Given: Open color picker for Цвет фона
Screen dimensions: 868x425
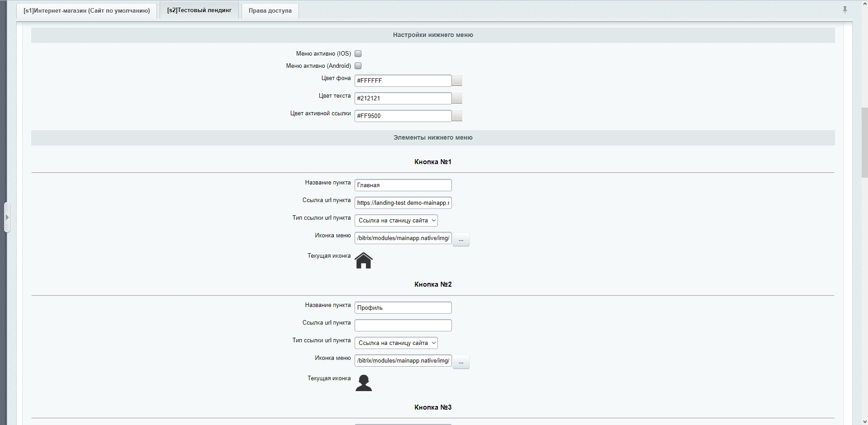Looking at the screenshot, I should click(457, 80).
